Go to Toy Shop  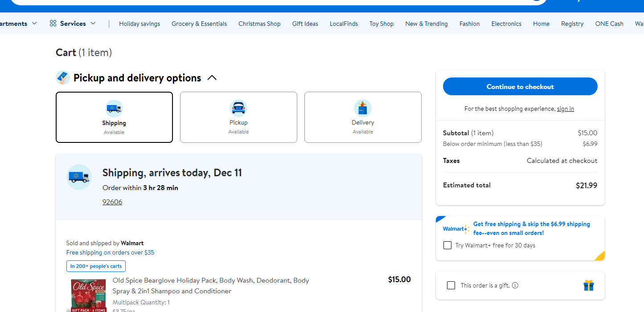[x=381, y=24]
